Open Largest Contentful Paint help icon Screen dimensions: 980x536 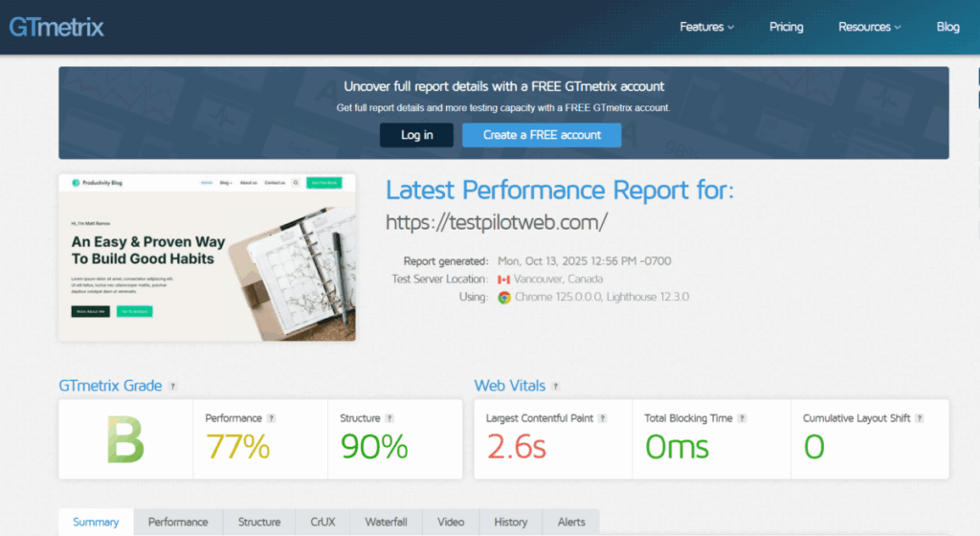click(x=603, y=418)
